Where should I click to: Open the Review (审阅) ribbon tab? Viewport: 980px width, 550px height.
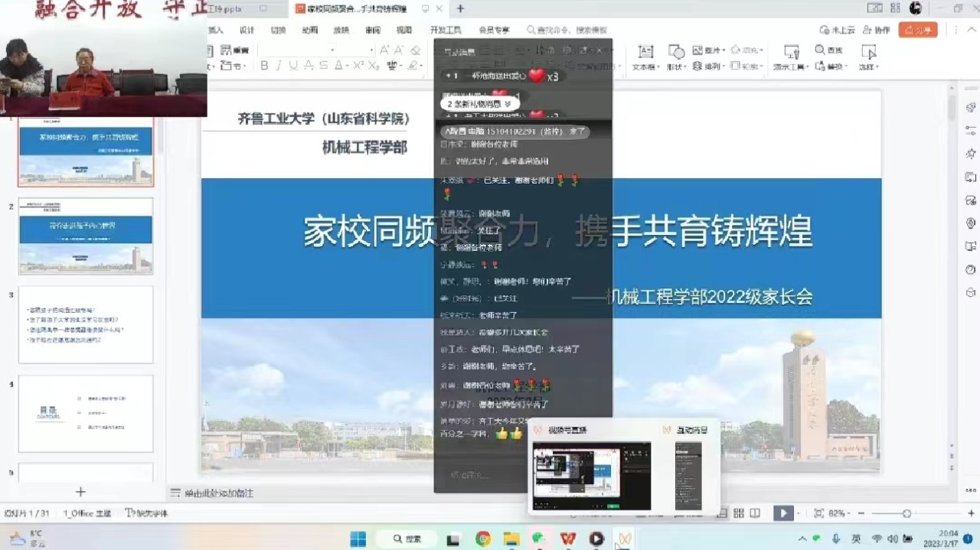(x=372, y=30)
